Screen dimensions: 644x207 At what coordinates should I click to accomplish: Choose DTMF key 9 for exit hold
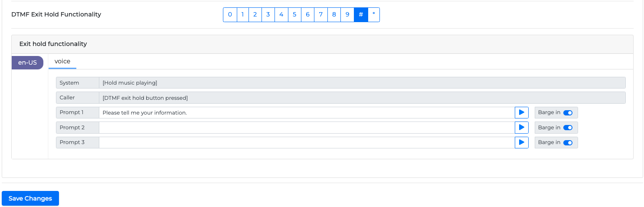(347, 15)
